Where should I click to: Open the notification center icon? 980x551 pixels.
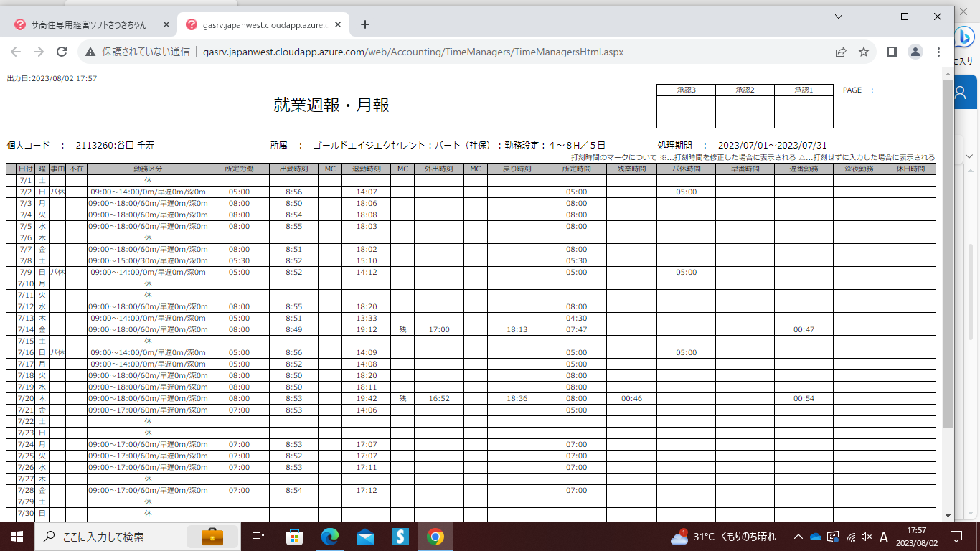pos(956,537)
